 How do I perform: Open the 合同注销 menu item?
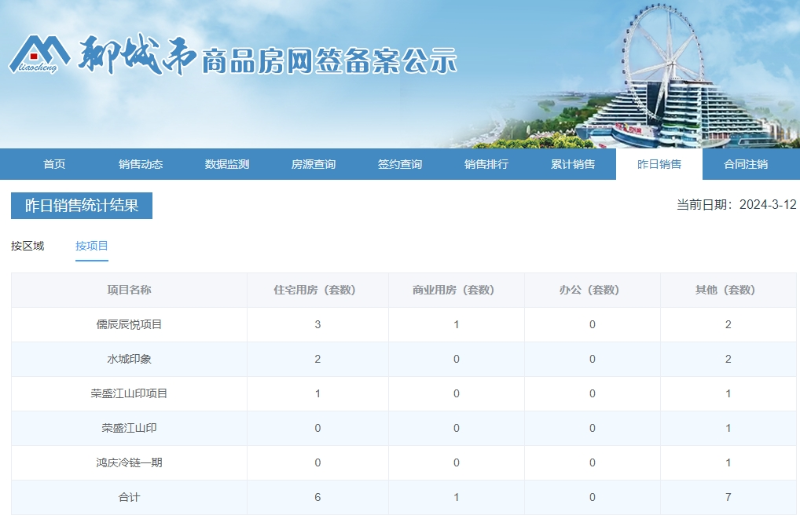pos(746,164)
